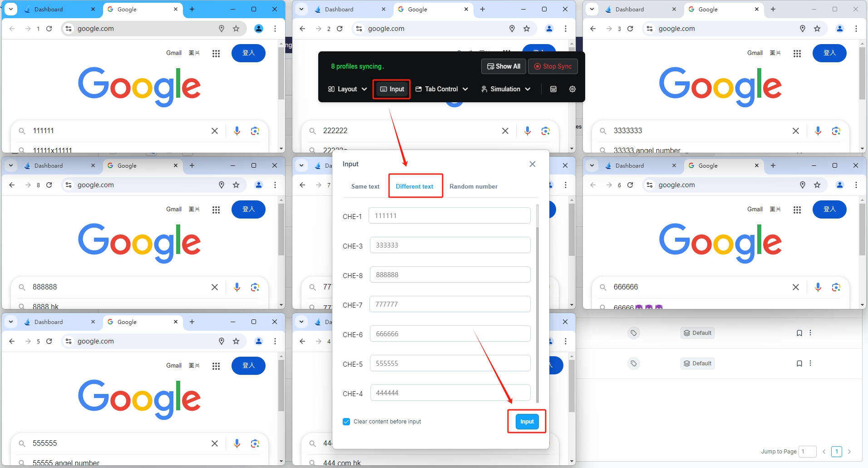
Task: Open tab search chevron in window 1
Action: (x=11, y=9)
